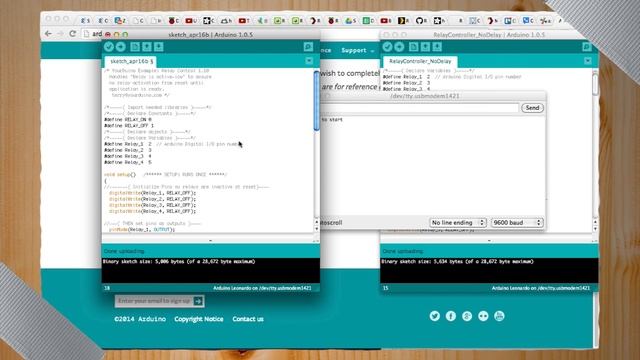
Task: Click the '/dev/tty.usbmodem1421' serial monitor title
Action: click(x=425, y=96)
